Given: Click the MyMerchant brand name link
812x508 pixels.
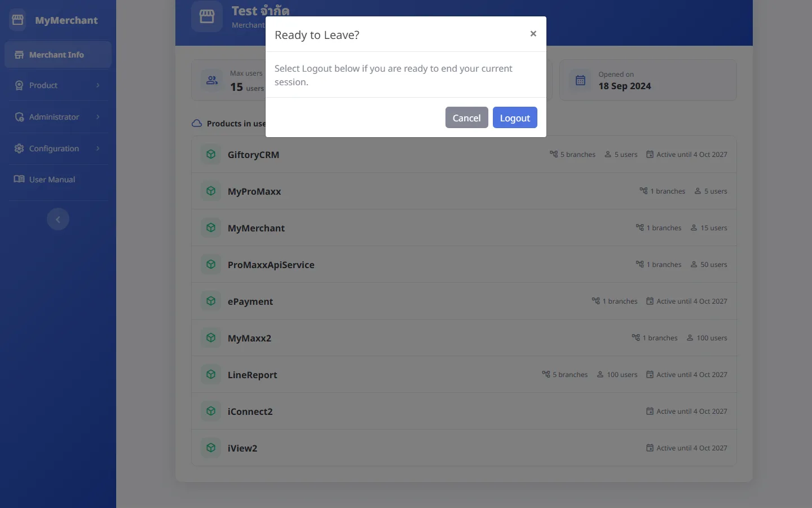Looking at the screenshot, I should pyautogui.click(x=67, y=20).
